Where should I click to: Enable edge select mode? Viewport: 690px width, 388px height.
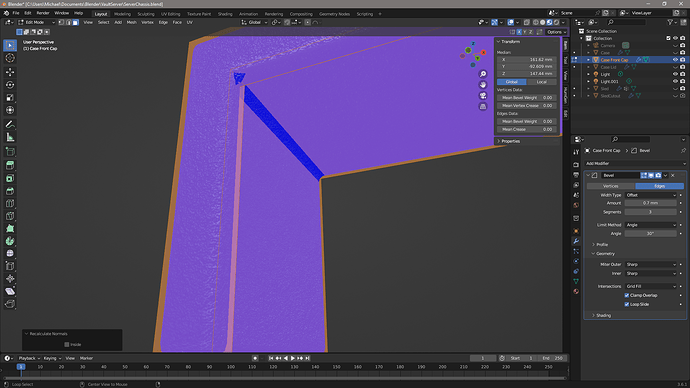[x=69, y=22]
